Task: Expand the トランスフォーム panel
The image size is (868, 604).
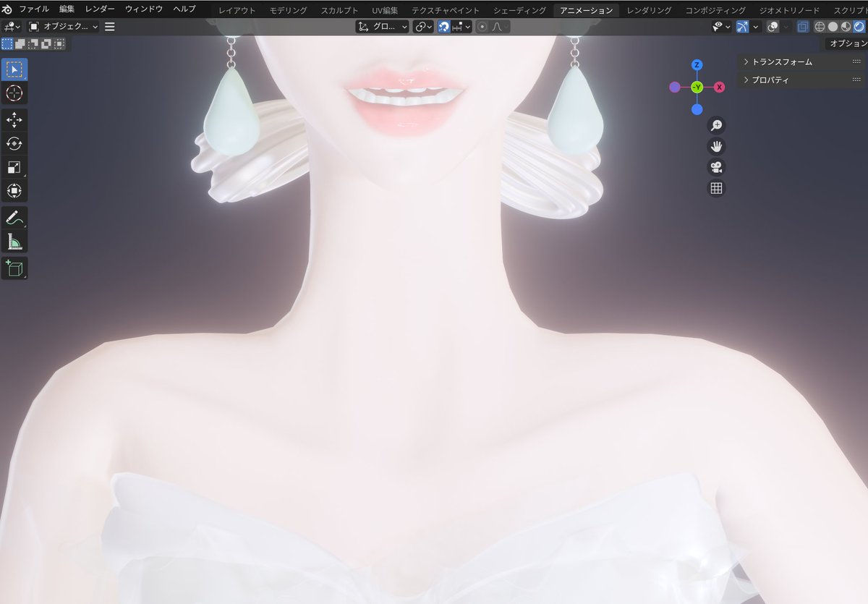Action: point(801,61)
